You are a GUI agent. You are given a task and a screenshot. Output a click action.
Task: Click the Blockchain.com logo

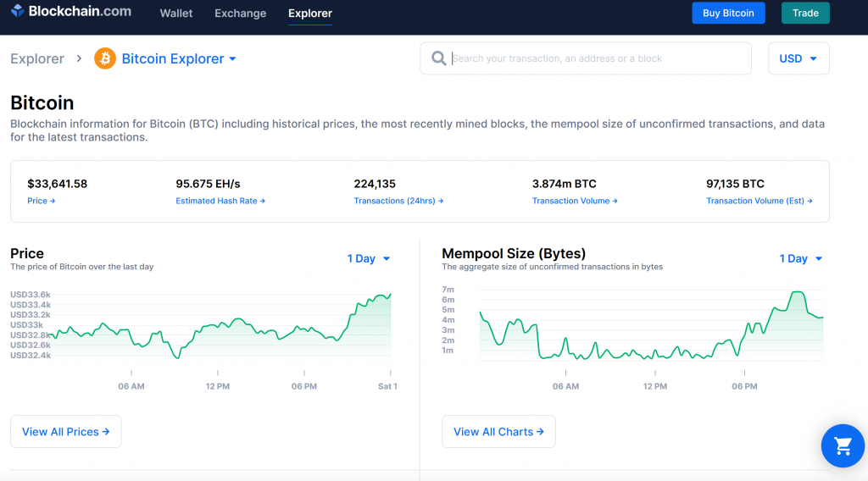(x=71, y=11)
